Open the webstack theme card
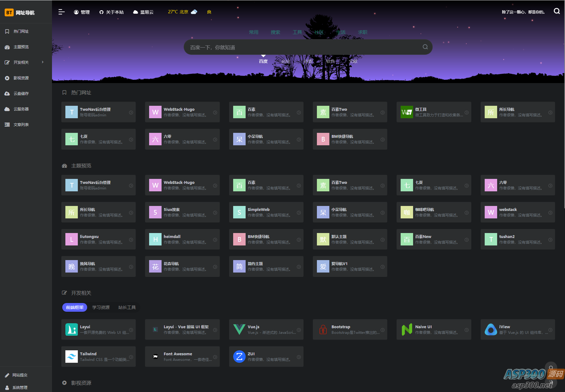565x392 pixels. [518, 212]
